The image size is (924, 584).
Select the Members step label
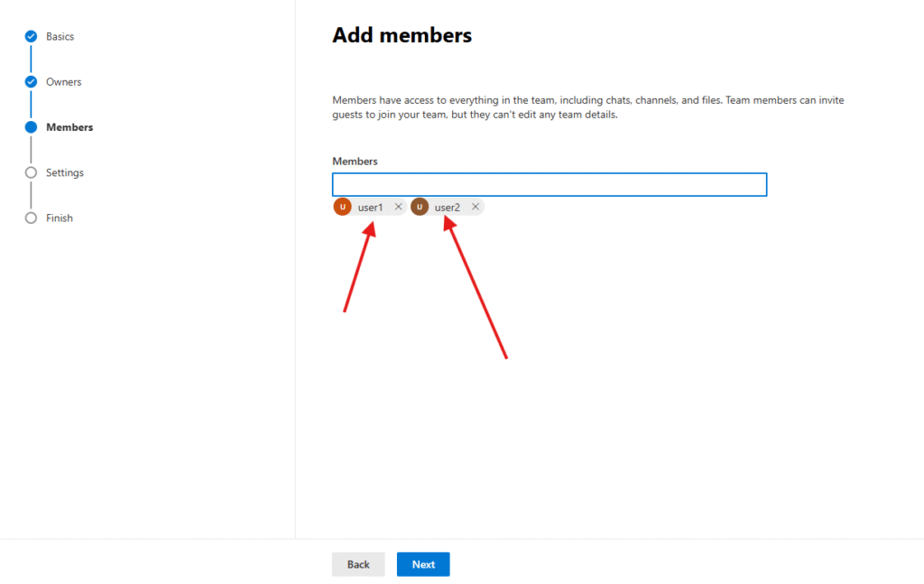tap(69, 127)
